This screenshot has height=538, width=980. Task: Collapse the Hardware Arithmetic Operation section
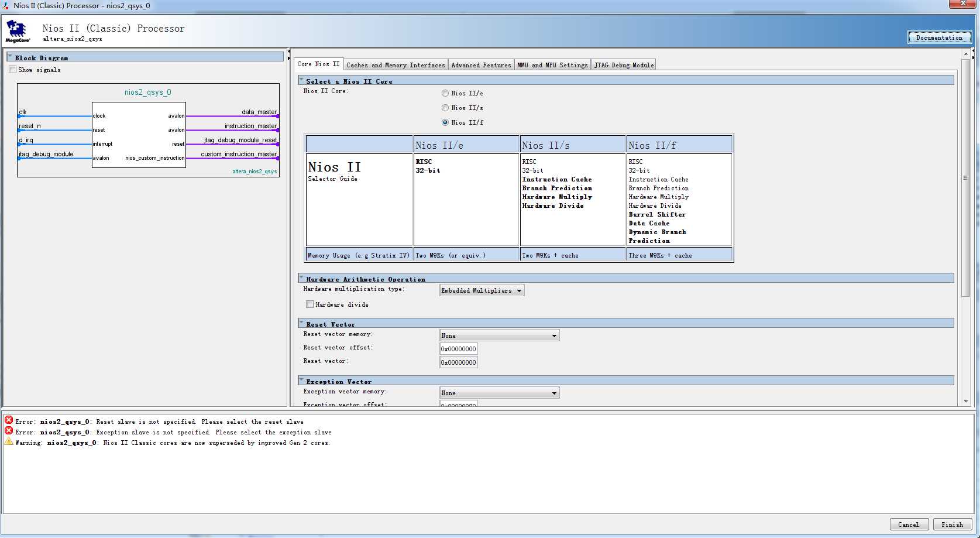[301, 278]
